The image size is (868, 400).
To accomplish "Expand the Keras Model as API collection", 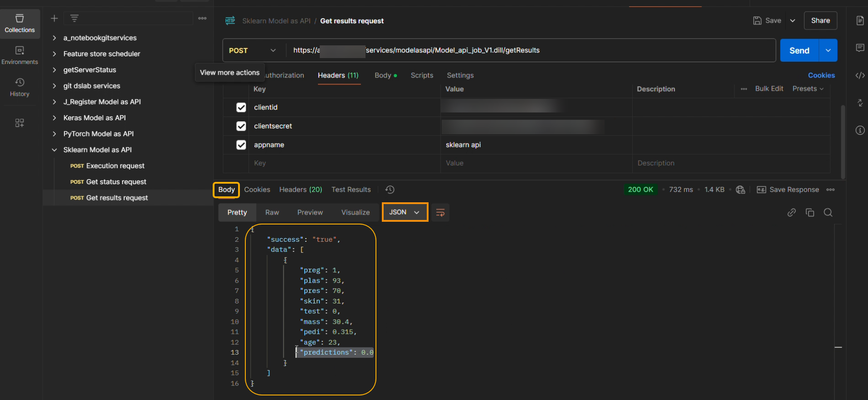I will (94, 118).
